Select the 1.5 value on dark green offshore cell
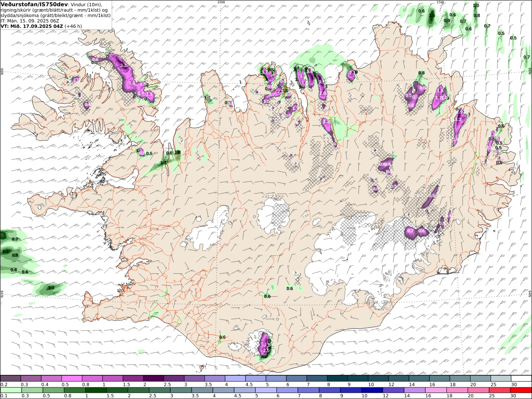The height and width of the screenshot is (399, 532). [432, 16]
